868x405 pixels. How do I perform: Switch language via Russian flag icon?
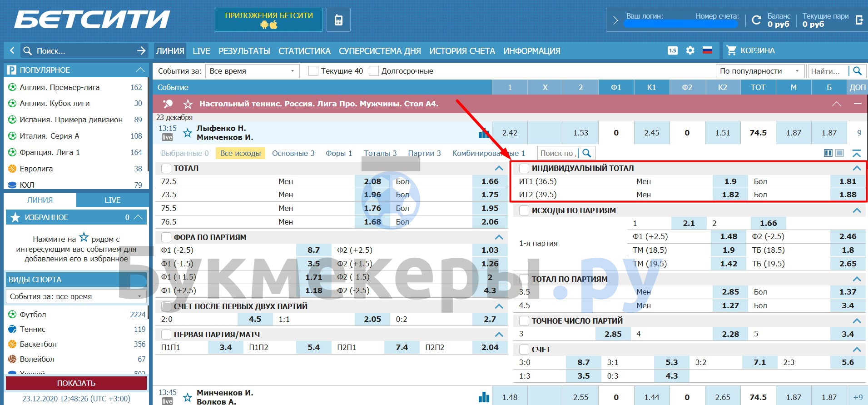(x=707, y=50)
